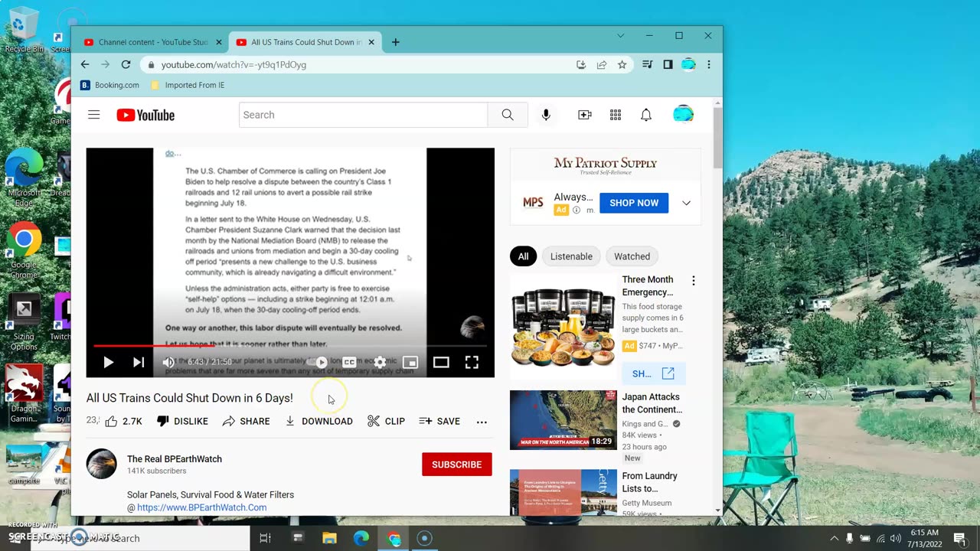Open Microsoft Edge from taskbar

coord(361,538)
